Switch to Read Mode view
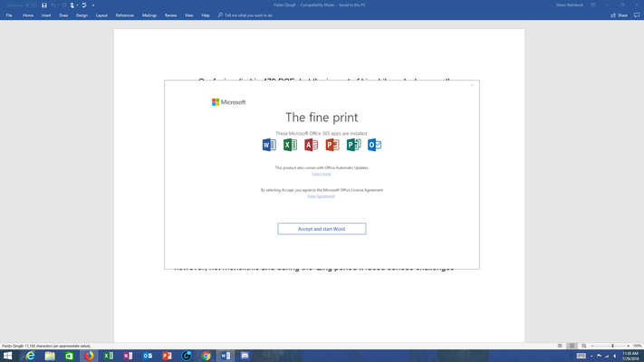 click(x=560, y=346)
